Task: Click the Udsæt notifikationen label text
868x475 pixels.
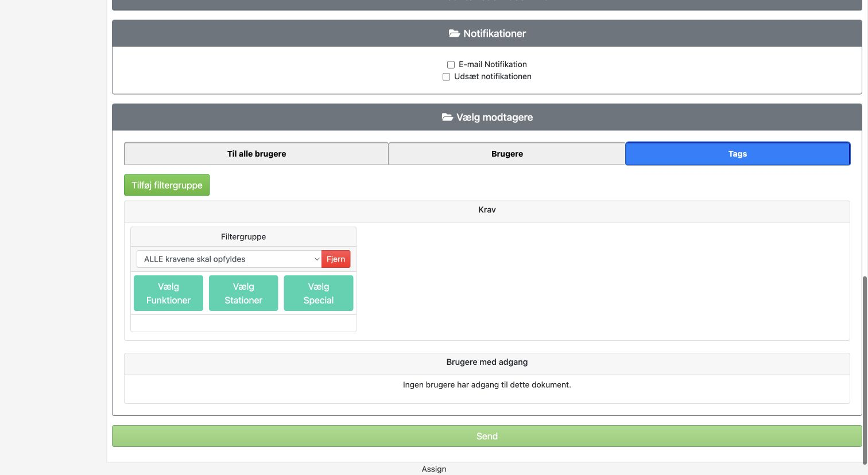Action: coord(493,76)
